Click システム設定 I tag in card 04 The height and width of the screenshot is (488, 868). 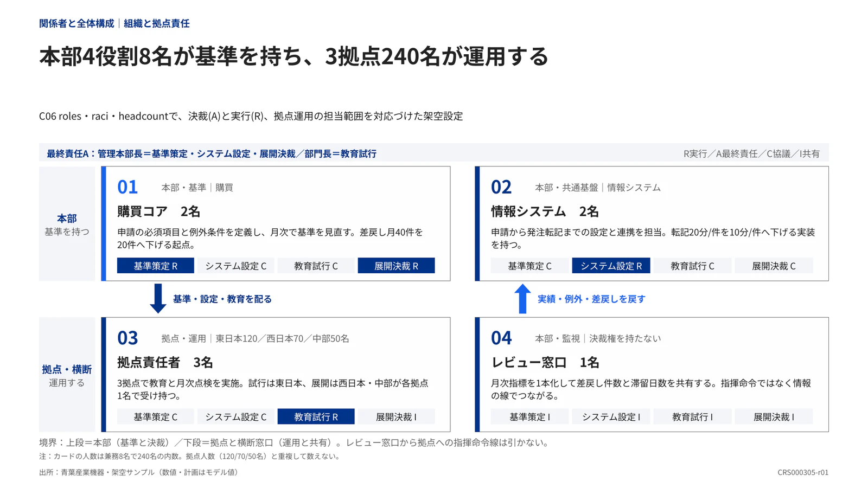(611, 416)
